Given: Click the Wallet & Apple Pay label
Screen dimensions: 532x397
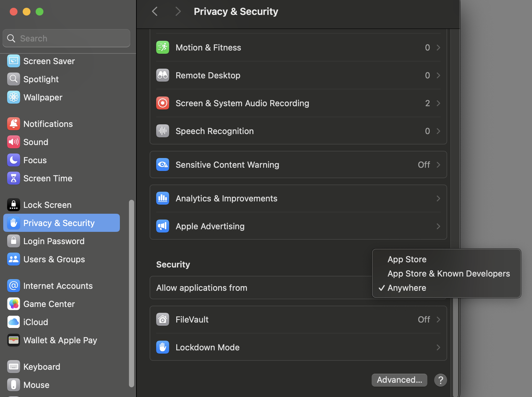Looking at the screenshot, I should click(60, 340).
